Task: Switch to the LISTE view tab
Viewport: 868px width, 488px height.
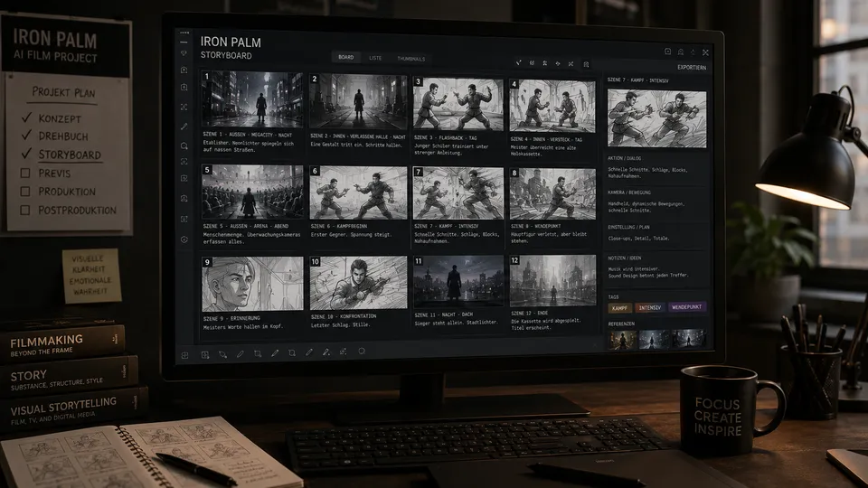Action: coord(375,58)
